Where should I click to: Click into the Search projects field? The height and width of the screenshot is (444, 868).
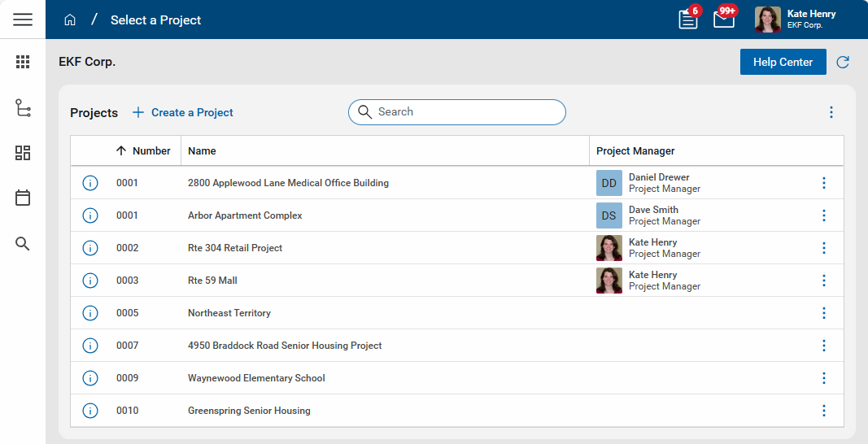click(464, 112)
